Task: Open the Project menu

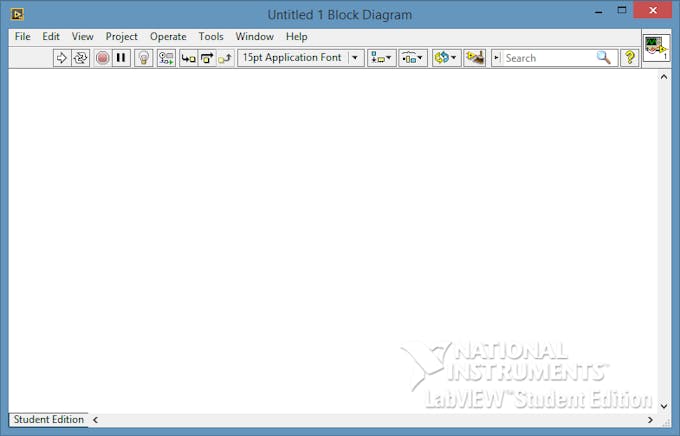Action: (121, 37)
